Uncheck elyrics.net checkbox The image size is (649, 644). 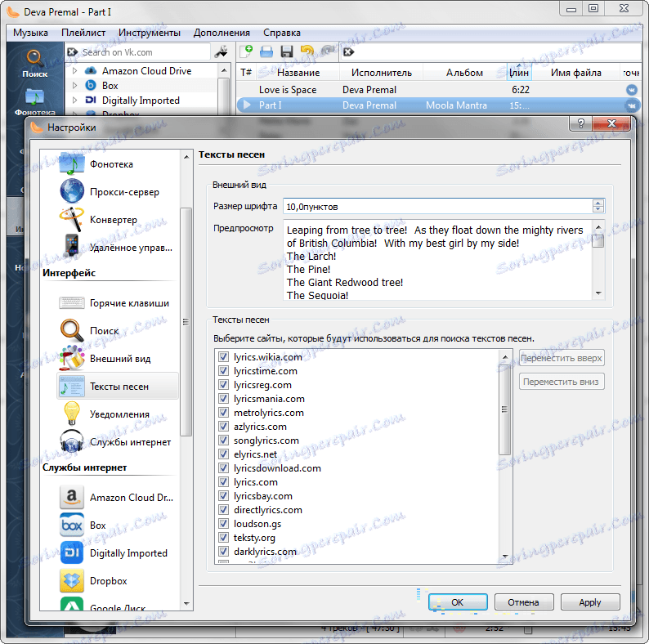pos(223,454)
